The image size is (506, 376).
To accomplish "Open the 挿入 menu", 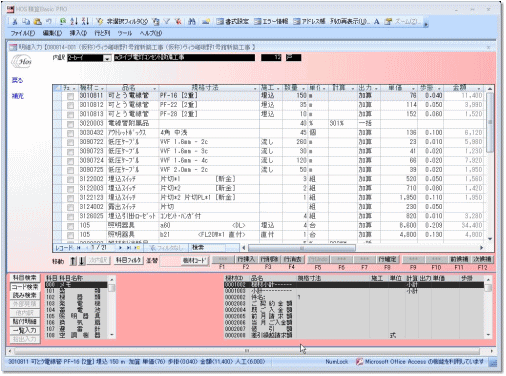I will point(78,33).
